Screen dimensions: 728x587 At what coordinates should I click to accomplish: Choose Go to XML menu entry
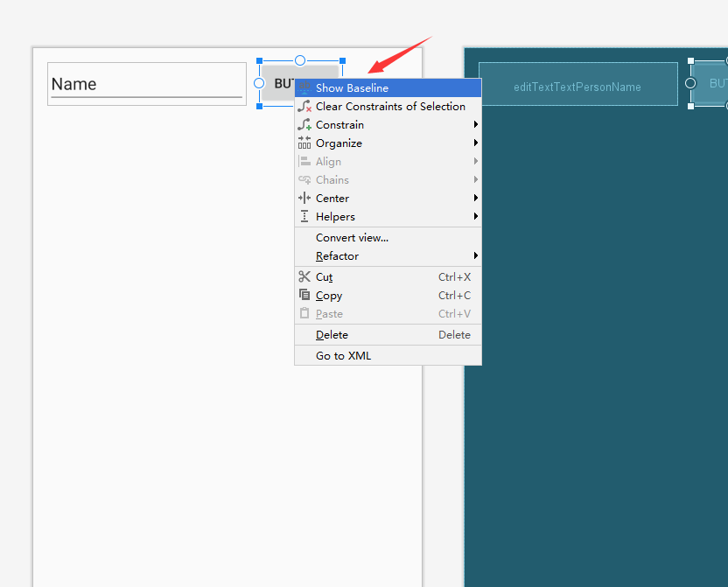point(343,356)
